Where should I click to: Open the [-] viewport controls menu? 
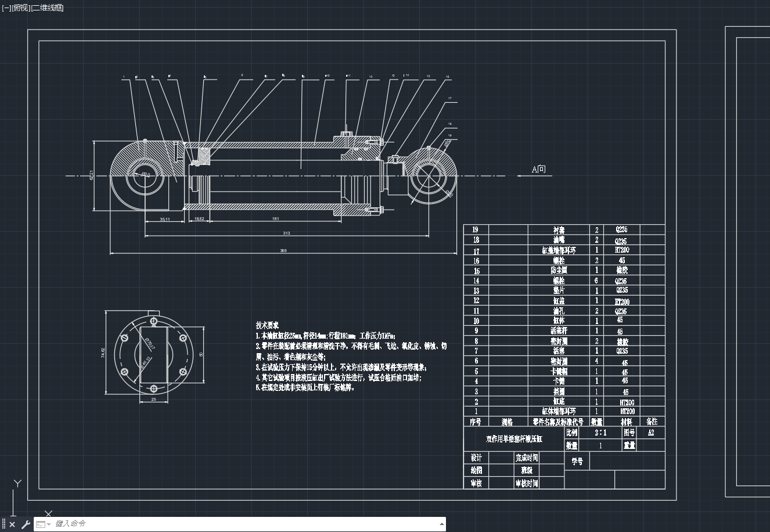pyautogui.click(x=6, y=8)
